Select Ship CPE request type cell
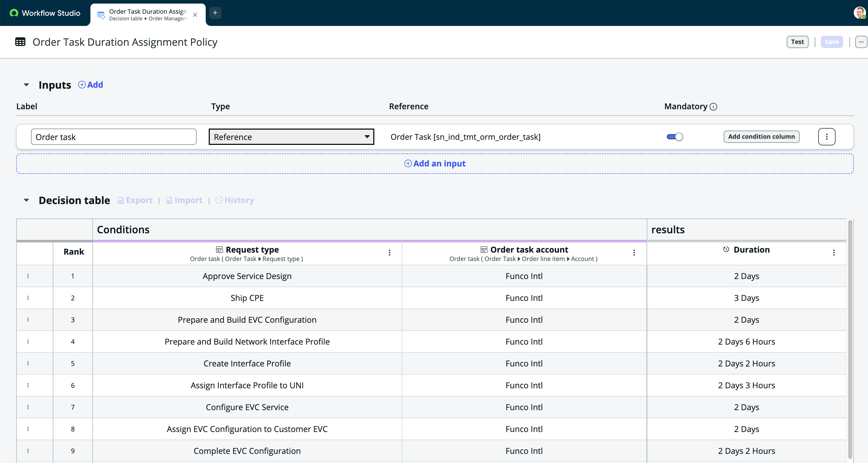 pos(247,298)
